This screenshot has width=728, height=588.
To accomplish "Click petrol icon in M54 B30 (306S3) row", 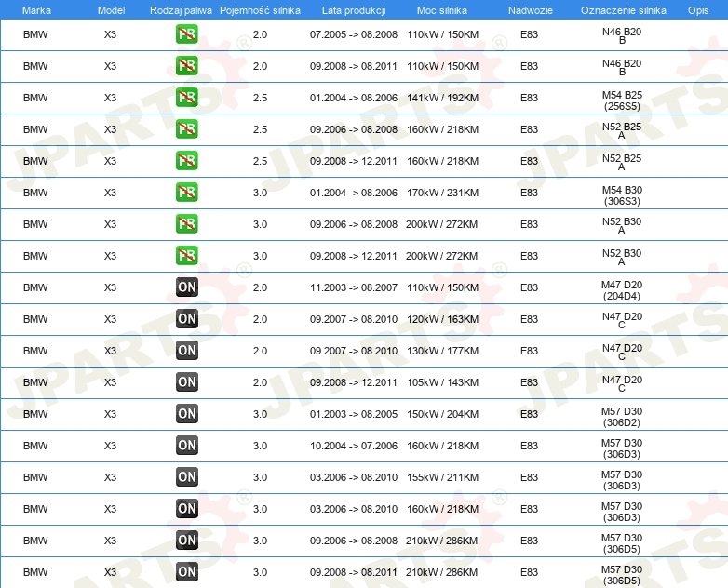I will click(186, 193).
